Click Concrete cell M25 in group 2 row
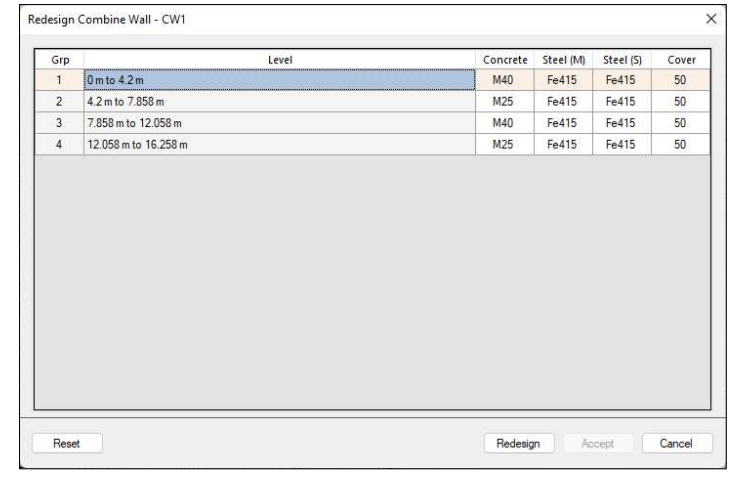This screenshot has width=740, height=477. pos(504,101)
